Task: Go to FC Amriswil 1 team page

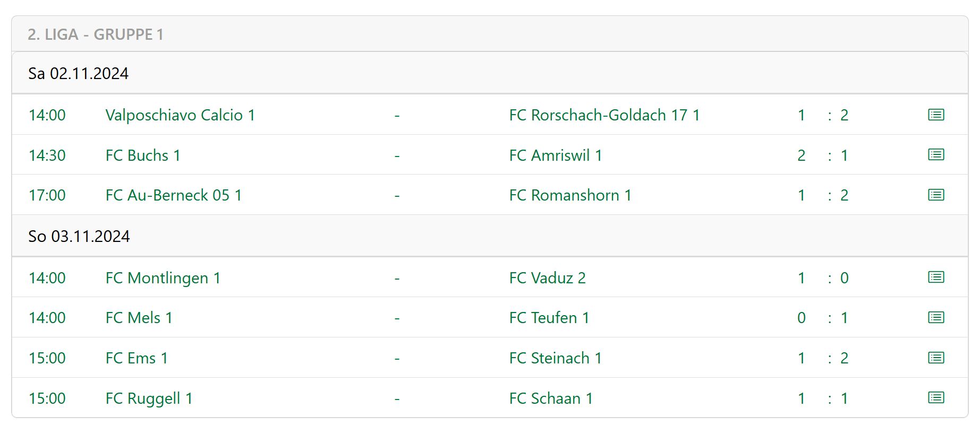Action: (555, 155)
